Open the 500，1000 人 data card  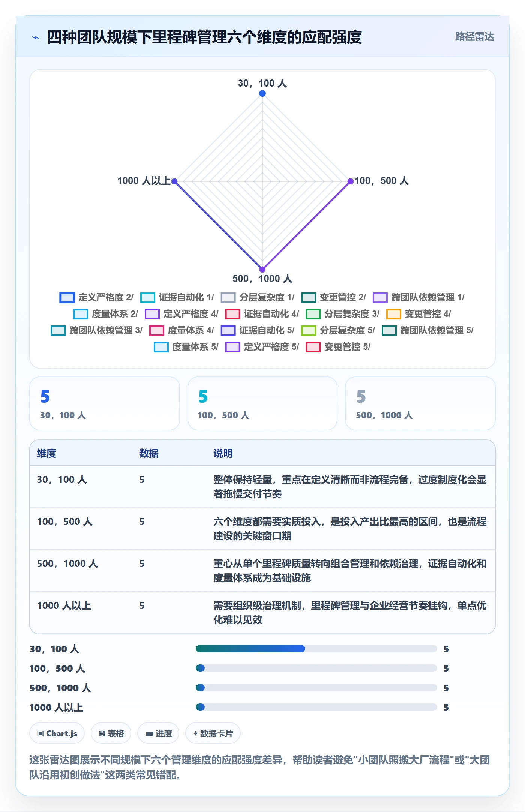[x=420, y=403]
